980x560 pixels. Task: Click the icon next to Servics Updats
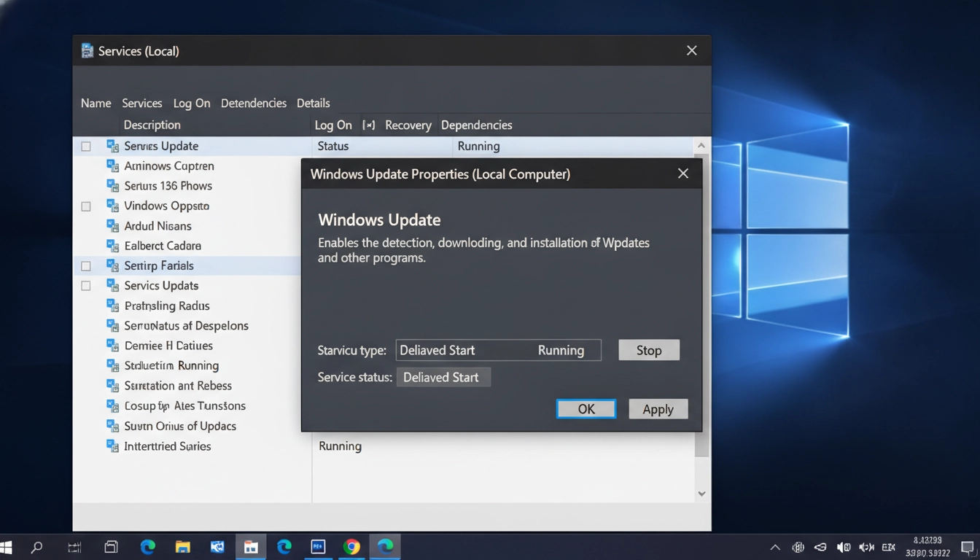click(x=112, y=286)
